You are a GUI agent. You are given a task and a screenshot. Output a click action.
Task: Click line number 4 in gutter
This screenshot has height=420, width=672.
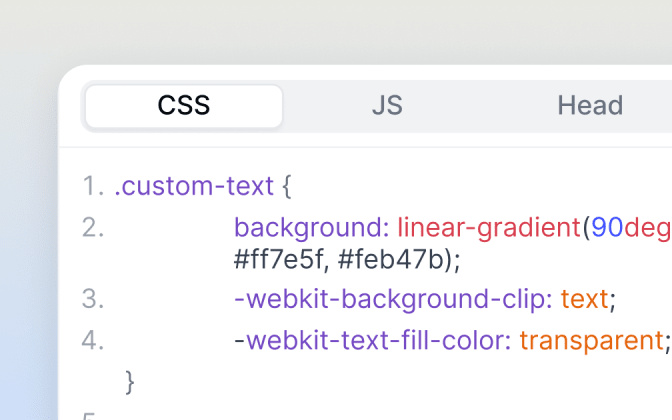93,341
